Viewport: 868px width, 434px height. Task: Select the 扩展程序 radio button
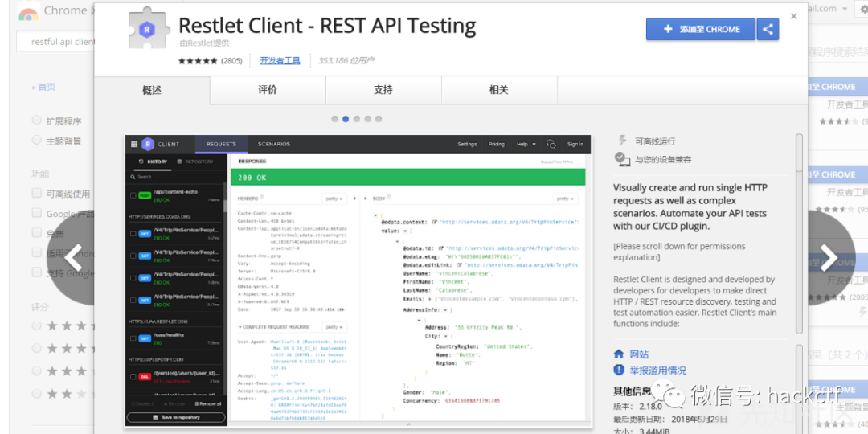click(x=36, y=120)
